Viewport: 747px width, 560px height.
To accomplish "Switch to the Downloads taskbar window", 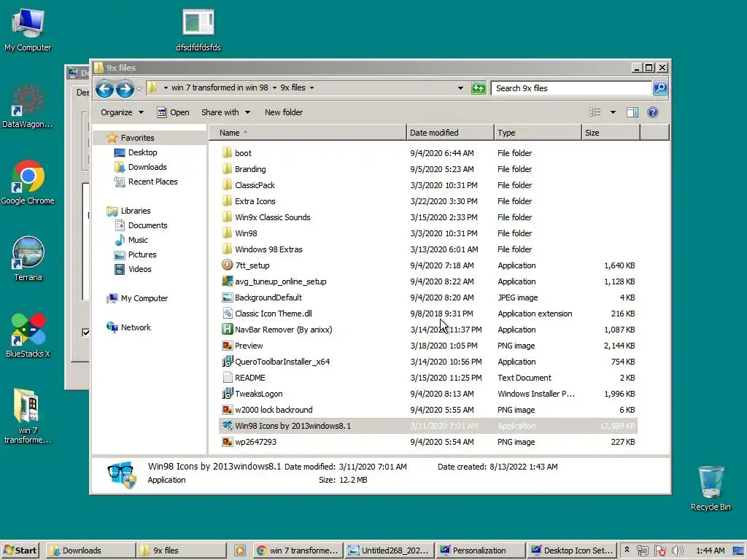I will [90, 551].
